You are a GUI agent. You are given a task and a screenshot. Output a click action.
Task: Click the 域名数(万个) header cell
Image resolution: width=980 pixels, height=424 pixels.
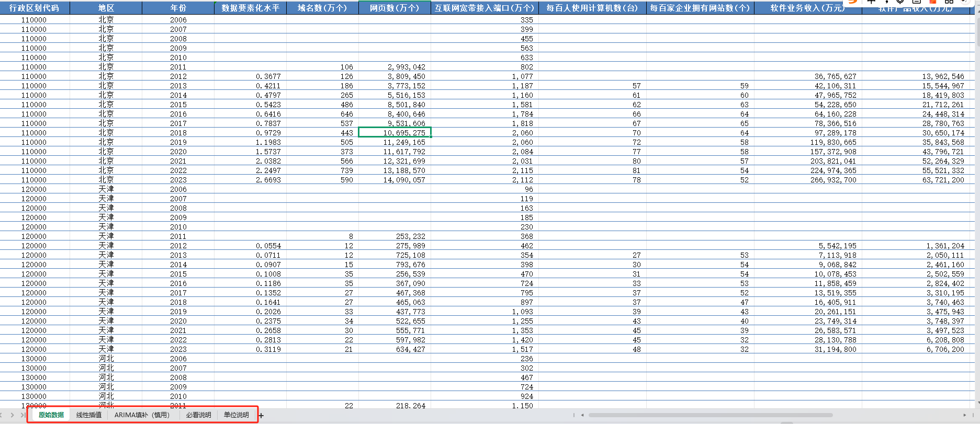click(322, 8)
